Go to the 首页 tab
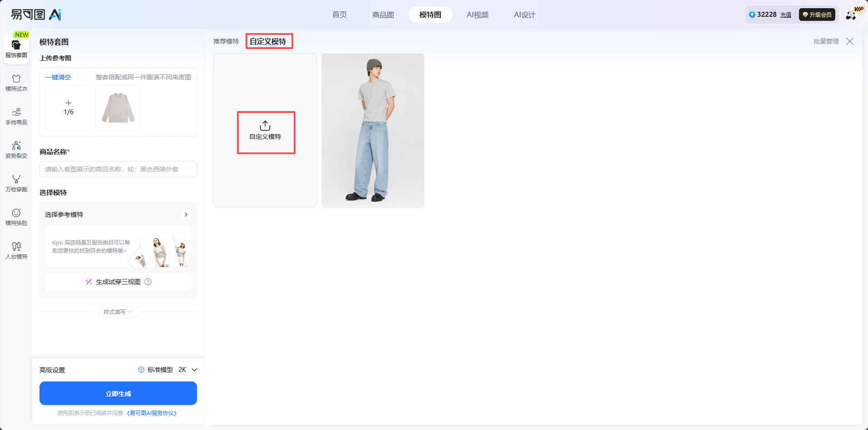The width and height of the screenshot is (868, 430). pos(340,15)
